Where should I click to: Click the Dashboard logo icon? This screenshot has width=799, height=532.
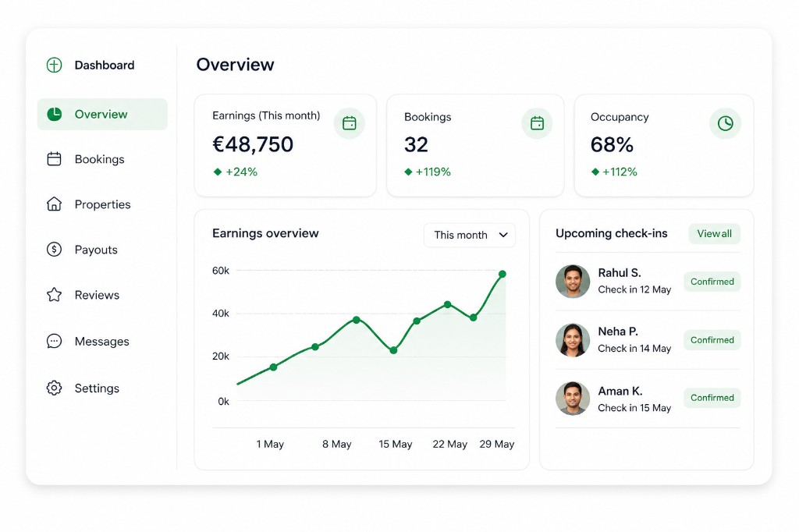click(x=54, y=65)
